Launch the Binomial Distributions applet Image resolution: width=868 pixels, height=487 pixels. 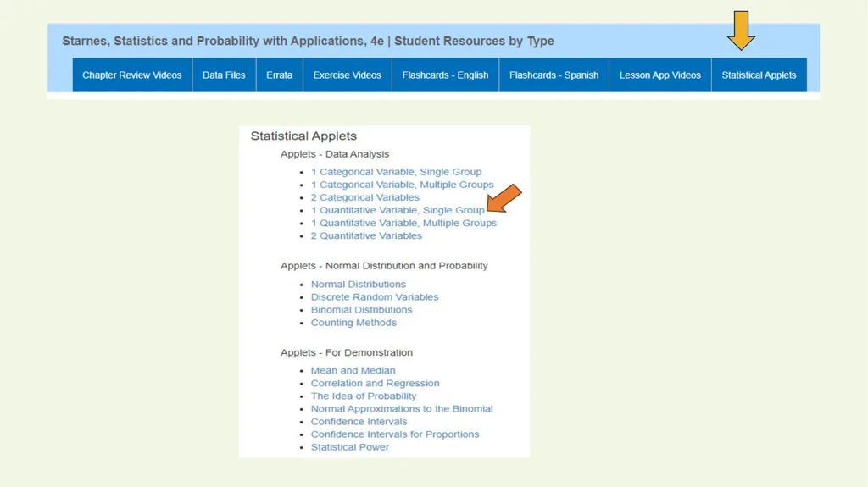point(361,310)
